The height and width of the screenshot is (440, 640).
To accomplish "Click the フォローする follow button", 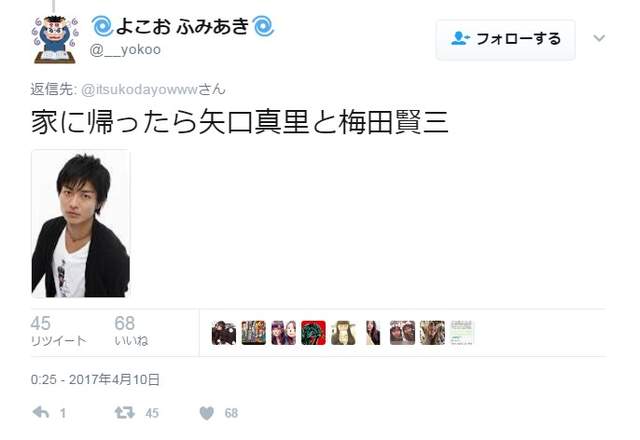I will point(506,39).
